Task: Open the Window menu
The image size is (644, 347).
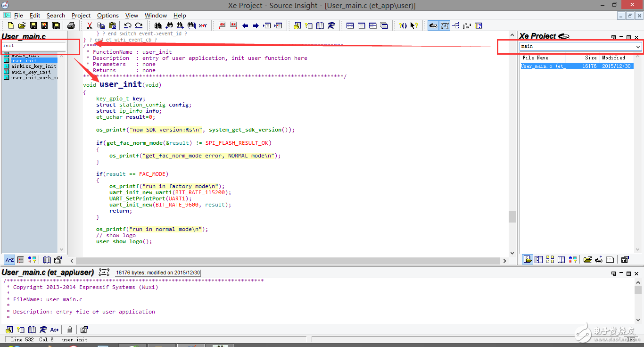Action: [x=156, y=15]
